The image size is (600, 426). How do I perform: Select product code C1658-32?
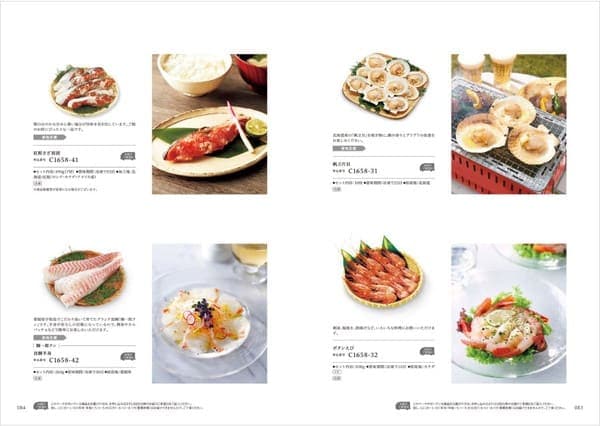(x=363, y=355)
